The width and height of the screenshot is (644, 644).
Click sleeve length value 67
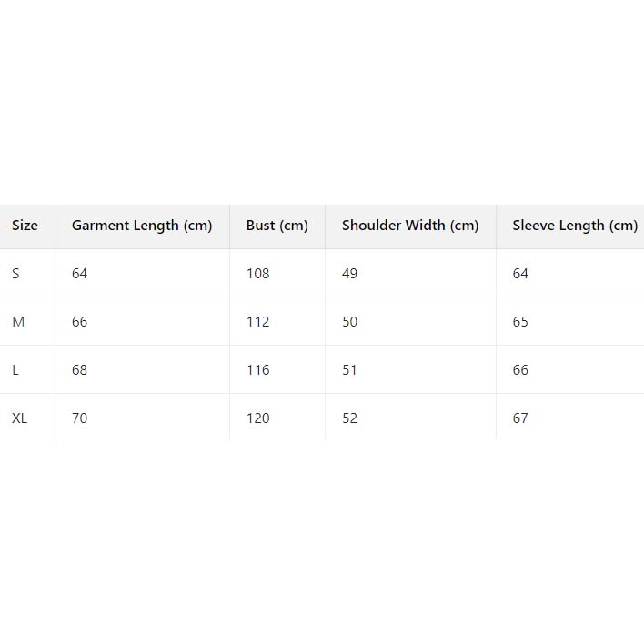pyautogui.click(x=520, y=418)
